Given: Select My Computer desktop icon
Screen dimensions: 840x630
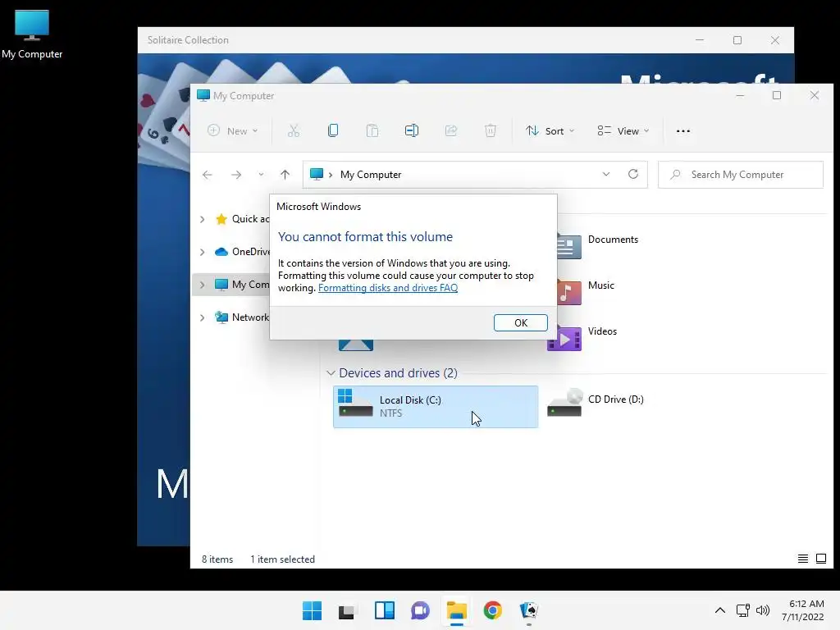Looking at the screenshot, I should pyautogui.click(x=32, y=34).
